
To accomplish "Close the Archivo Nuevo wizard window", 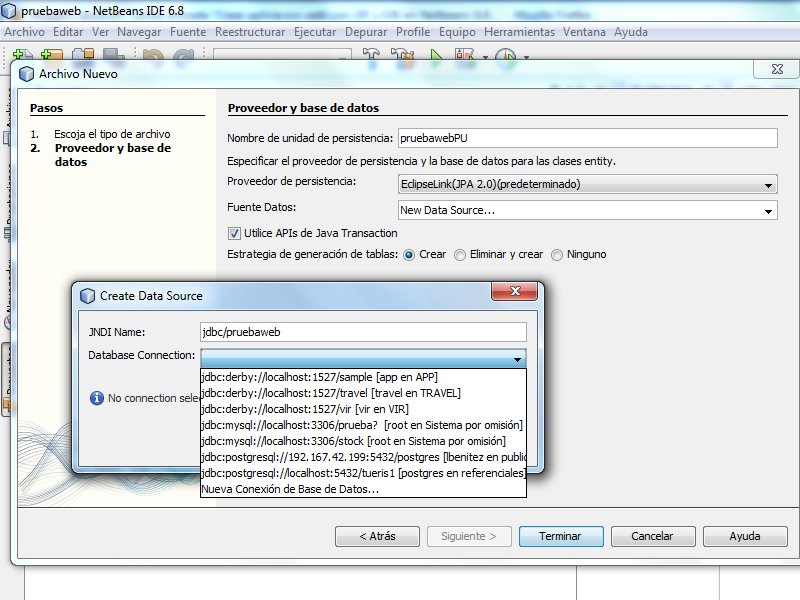I will coord(777,69).
